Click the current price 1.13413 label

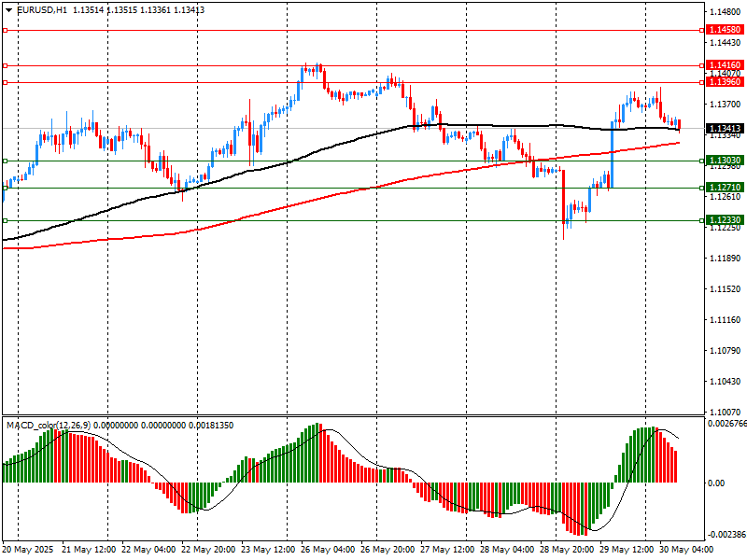point(725,128)
